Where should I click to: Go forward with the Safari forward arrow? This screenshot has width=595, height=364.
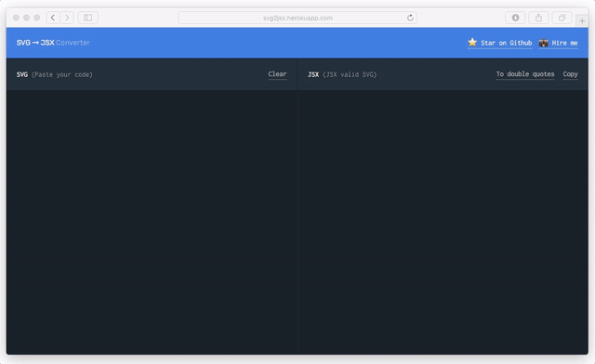tap(67, 18)
